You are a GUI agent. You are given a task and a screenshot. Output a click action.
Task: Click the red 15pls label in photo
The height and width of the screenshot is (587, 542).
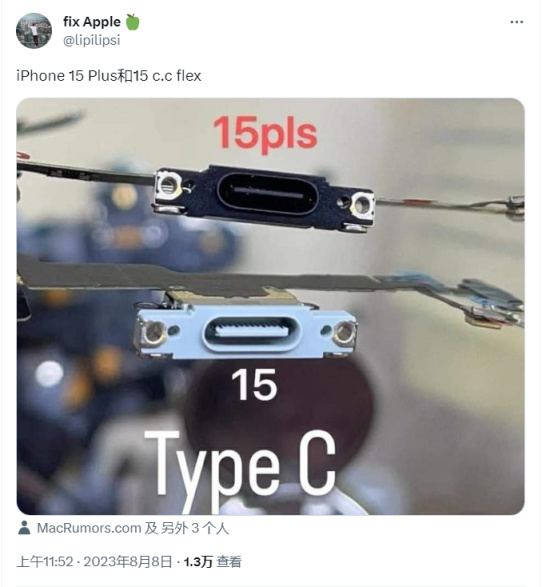265,133
